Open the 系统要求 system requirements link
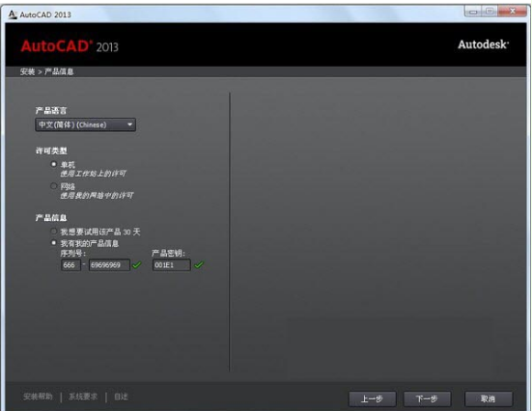This screenshot has width=532, height=411. coord(83,397)
